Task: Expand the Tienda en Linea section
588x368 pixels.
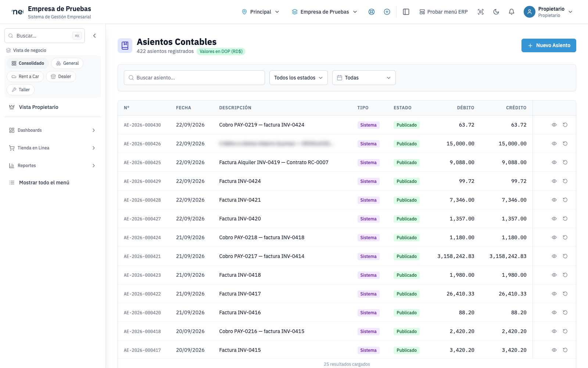Action: 53,148
